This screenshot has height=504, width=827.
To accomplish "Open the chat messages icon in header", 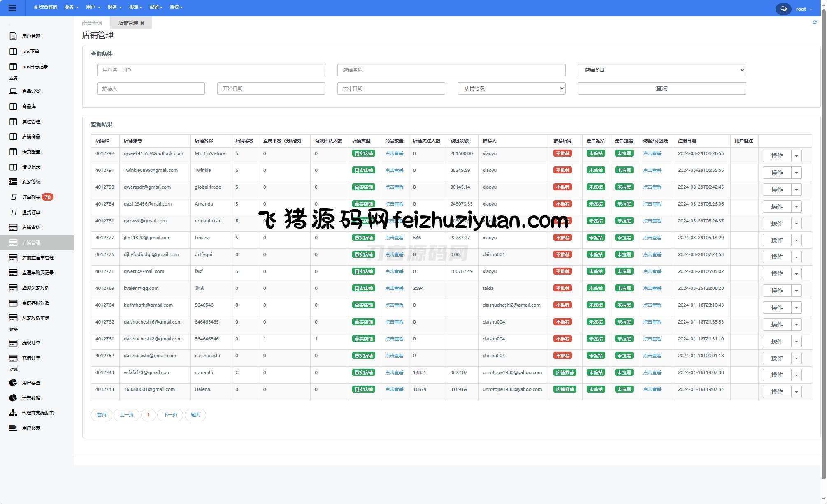I will click(x=783, y=9).
